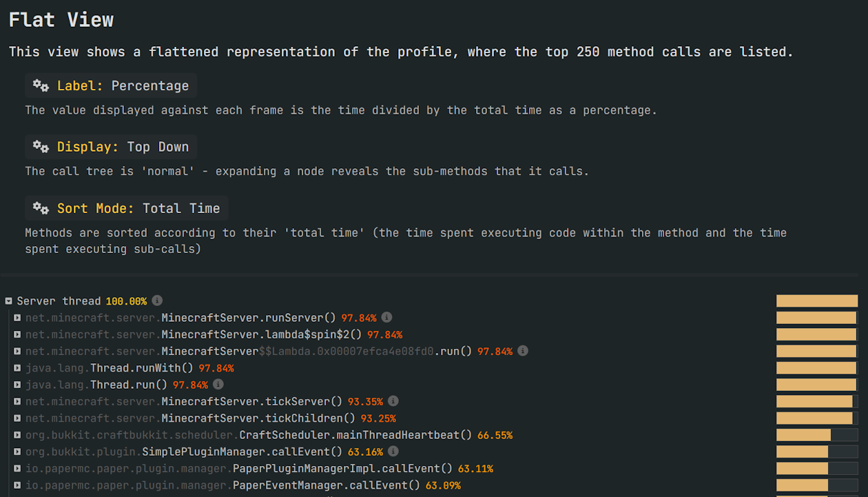Click the gears icon on Sort Mode
The image size is (868, 497).
point(41,208)
